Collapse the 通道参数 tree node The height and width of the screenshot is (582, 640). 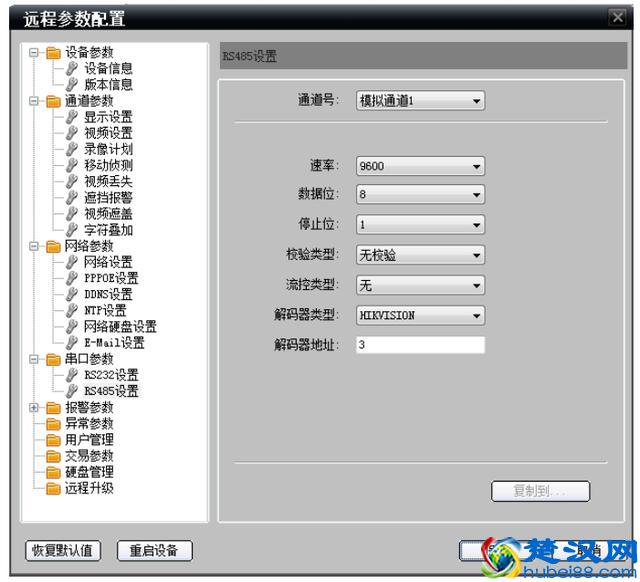(34, 101)
